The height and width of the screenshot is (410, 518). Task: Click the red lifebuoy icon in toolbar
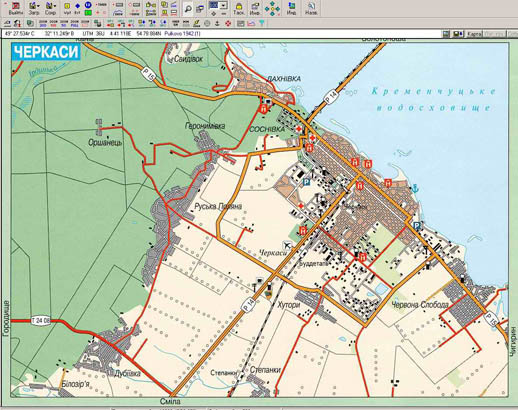tap(228, 23)
